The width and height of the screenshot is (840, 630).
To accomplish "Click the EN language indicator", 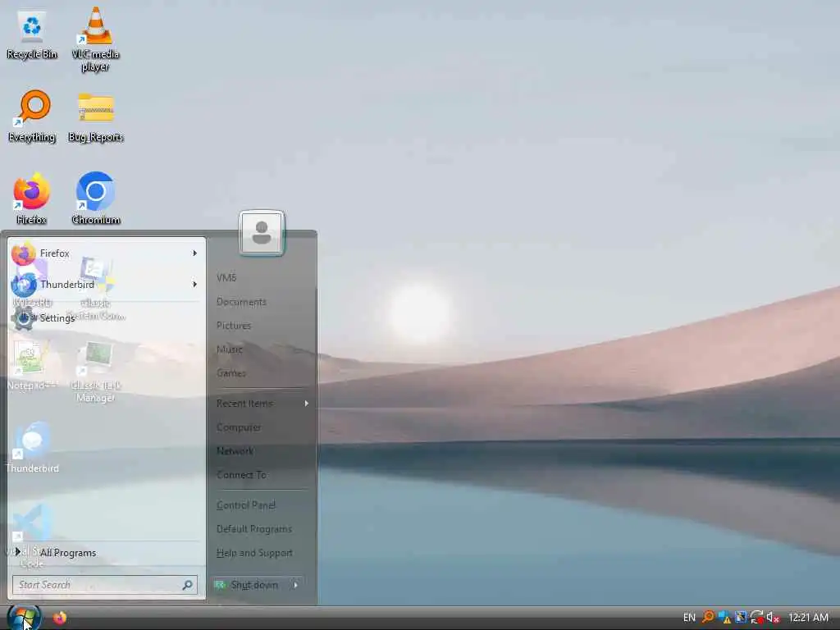I will 689,618.
